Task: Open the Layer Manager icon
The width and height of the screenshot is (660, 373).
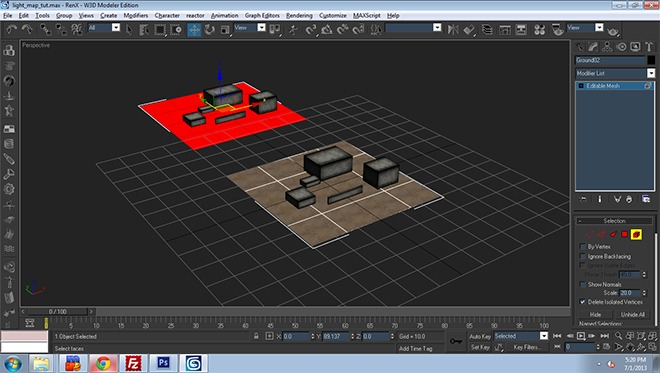Action: 487,29
